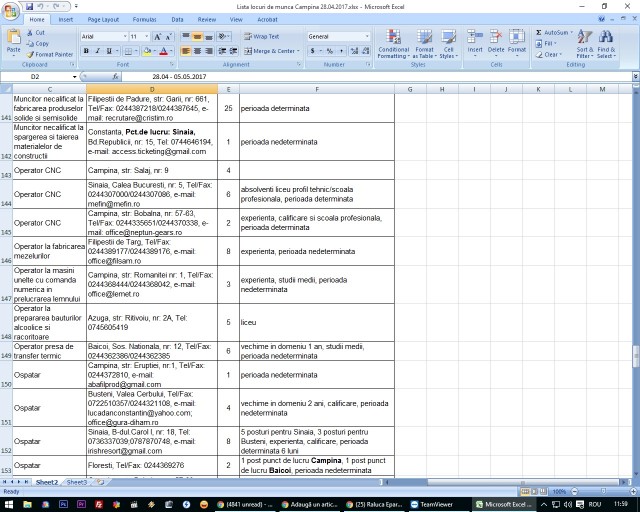Expand the Font group dialog launcher
The image size is (640, 512).
tap(172, 65)
